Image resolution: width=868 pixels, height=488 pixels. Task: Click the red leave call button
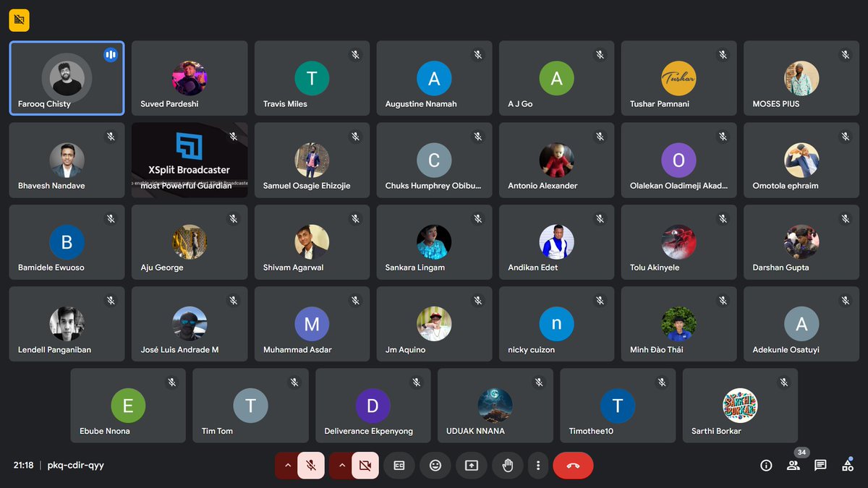pos(573,466)
